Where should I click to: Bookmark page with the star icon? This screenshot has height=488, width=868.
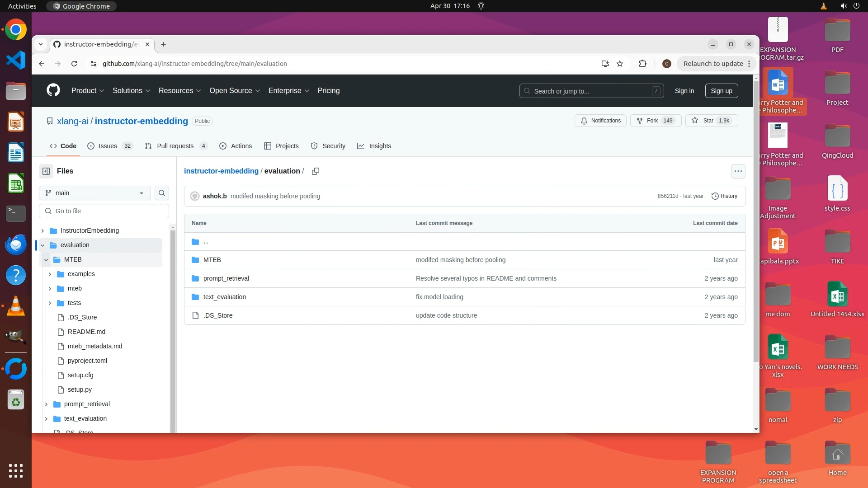click(620, 64)
